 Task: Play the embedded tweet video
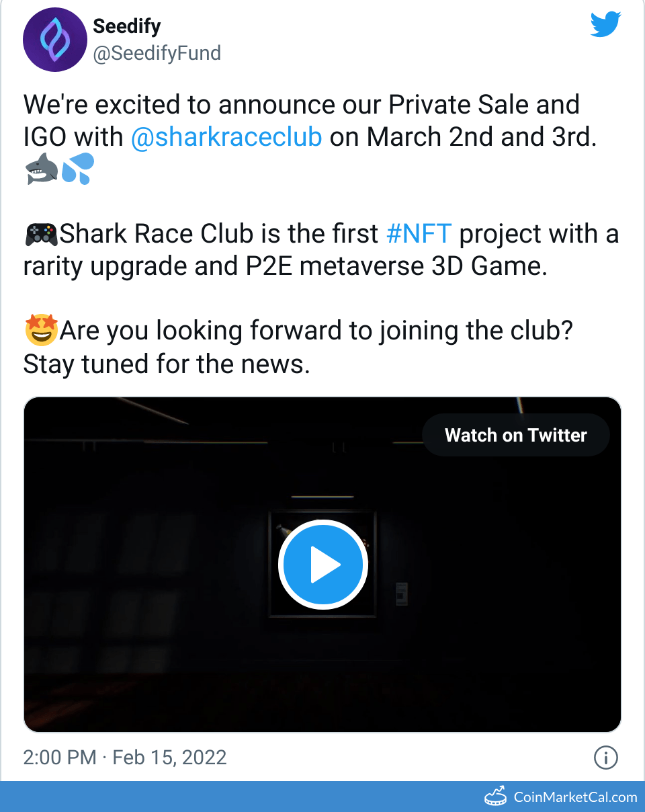tap(322, 565)
